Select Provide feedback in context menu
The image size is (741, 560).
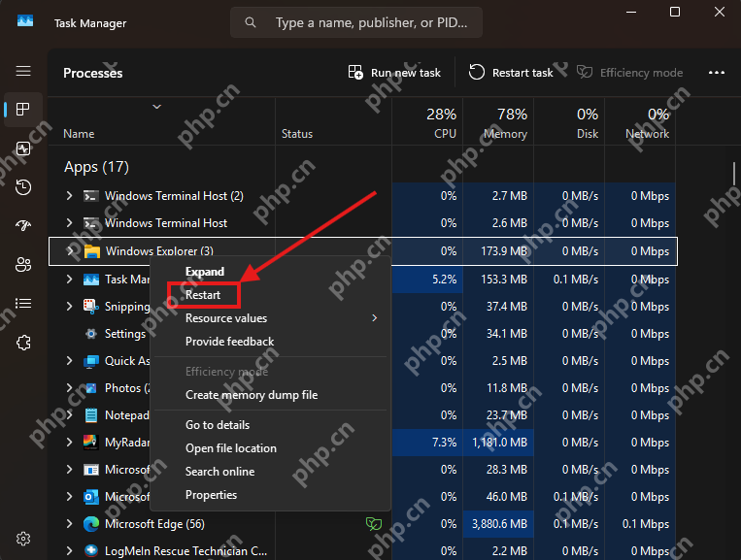coord(270,342)
